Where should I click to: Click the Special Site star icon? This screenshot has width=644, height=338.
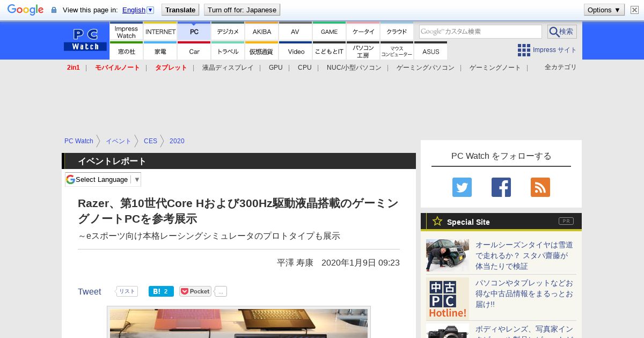437,221
